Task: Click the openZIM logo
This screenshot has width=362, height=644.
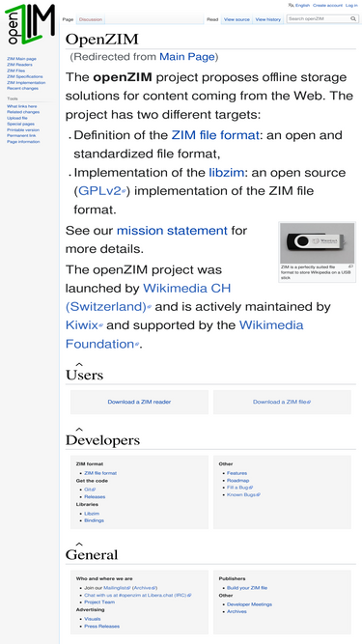Action: click(30, 24)
